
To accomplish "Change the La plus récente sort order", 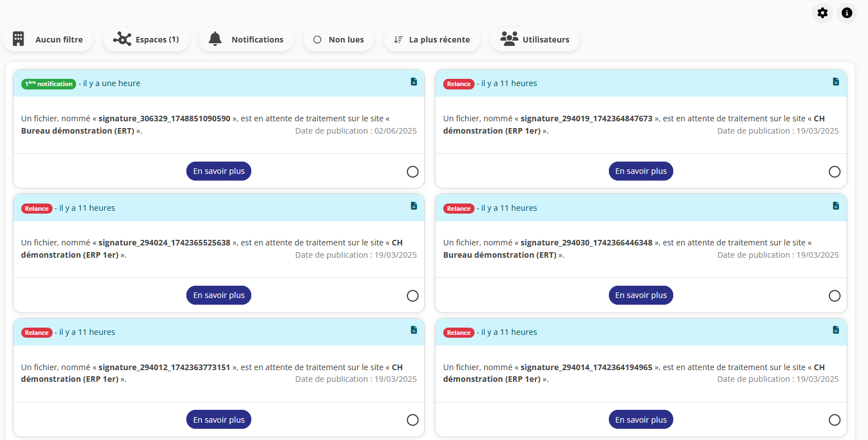I will [432, 40].
